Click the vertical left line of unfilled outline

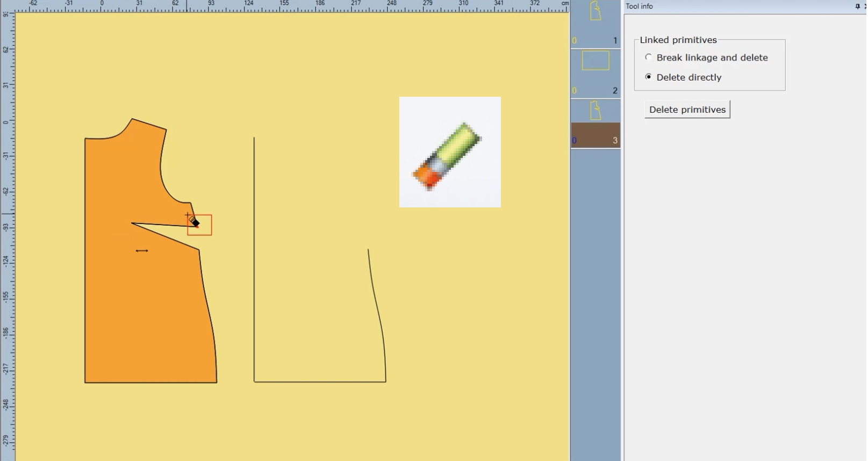pyautogui.click(x=254, y=260)
